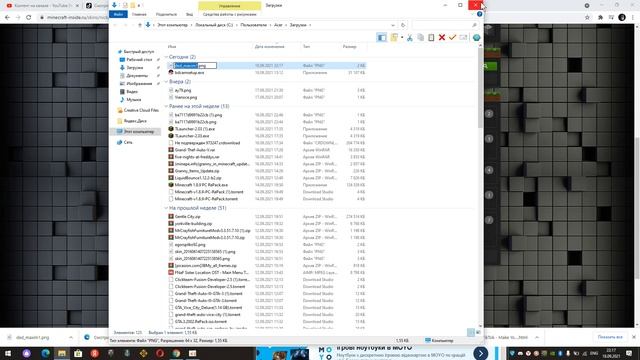Click the envelope icon in toolbar

pyautogui.click(x=463, y=38)
